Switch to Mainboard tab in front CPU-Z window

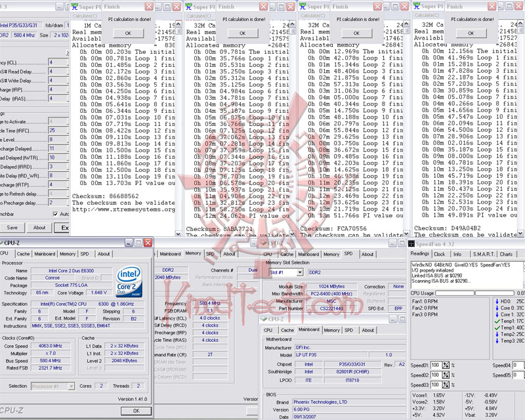(x=45, y=254)
